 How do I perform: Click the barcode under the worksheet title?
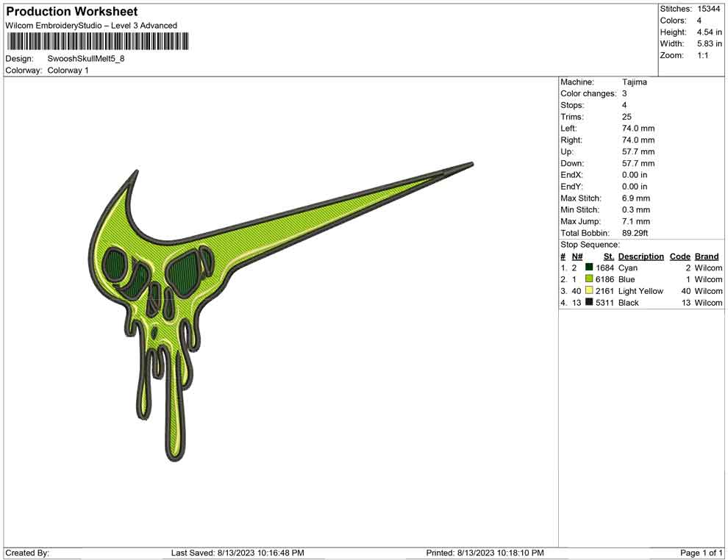98,41
